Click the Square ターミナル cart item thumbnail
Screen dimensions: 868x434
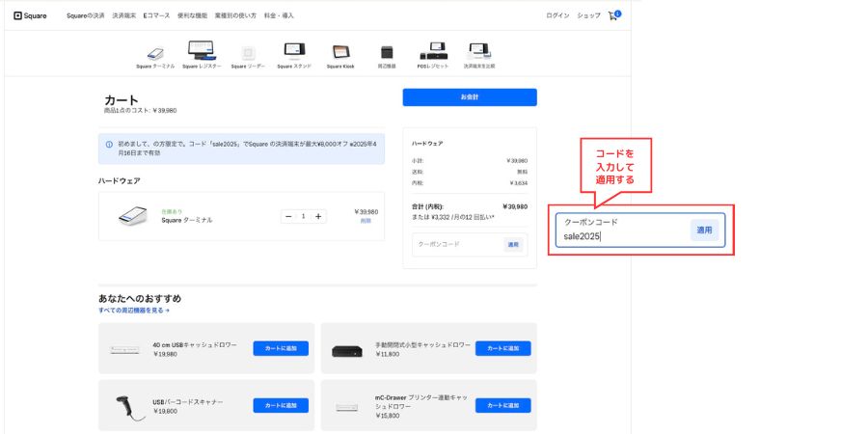coord(133,216)
